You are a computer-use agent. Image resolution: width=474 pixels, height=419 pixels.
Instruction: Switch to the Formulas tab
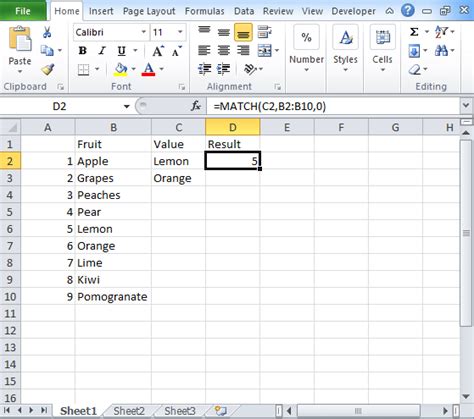point(205,11)
